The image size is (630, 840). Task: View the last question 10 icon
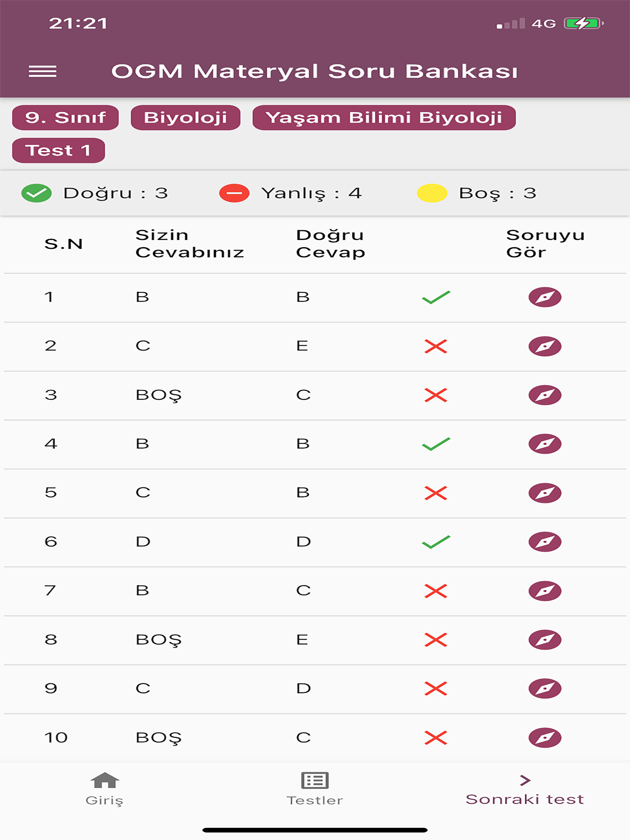(x=545, y=737)
